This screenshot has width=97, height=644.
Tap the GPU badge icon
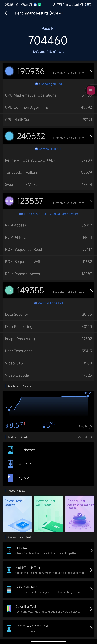pyautogui.click(x=9, y=136)
